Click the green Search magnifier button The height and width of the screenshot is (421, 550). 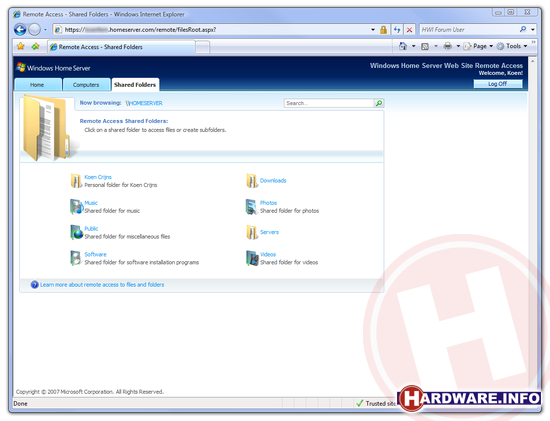379,103
